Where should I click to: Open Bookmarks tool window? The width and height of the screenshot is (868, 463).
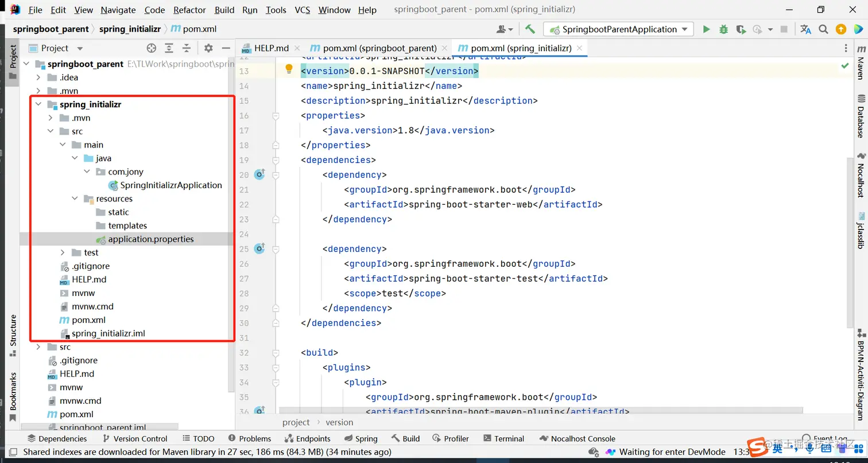[13, 397]
